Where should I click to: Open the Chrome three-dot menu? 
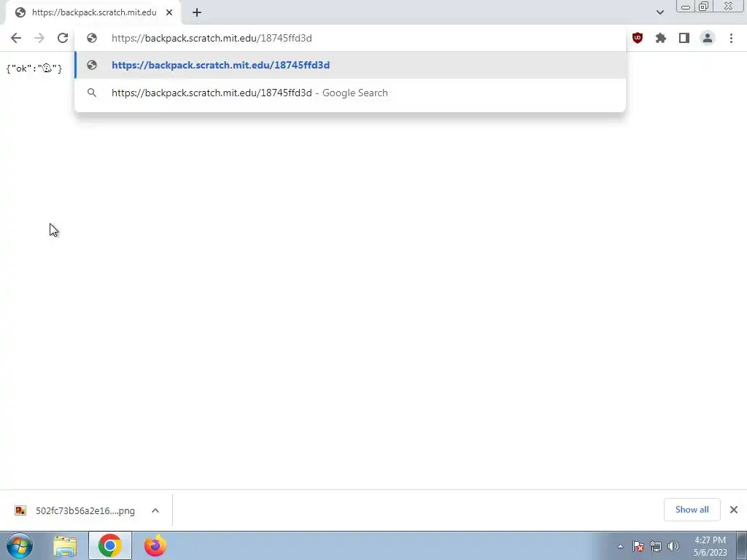coord(731,38)
